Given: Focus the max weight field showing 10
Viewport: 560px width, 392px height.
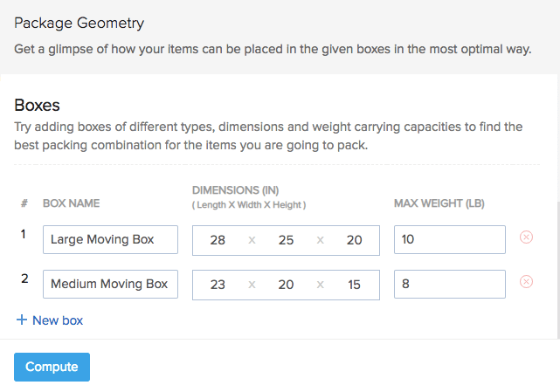Looking at the screenshot, I should [449, 239].
